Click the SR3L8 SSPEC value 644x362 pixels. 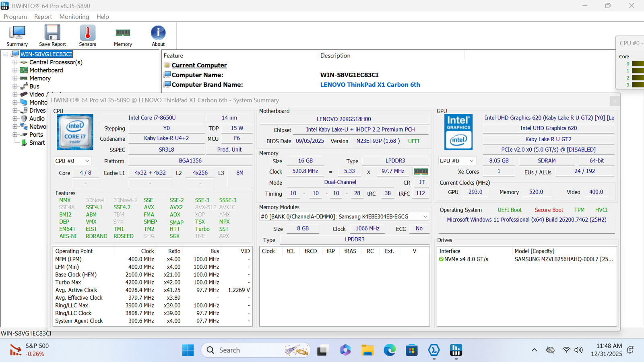click(x=167, y=150)
